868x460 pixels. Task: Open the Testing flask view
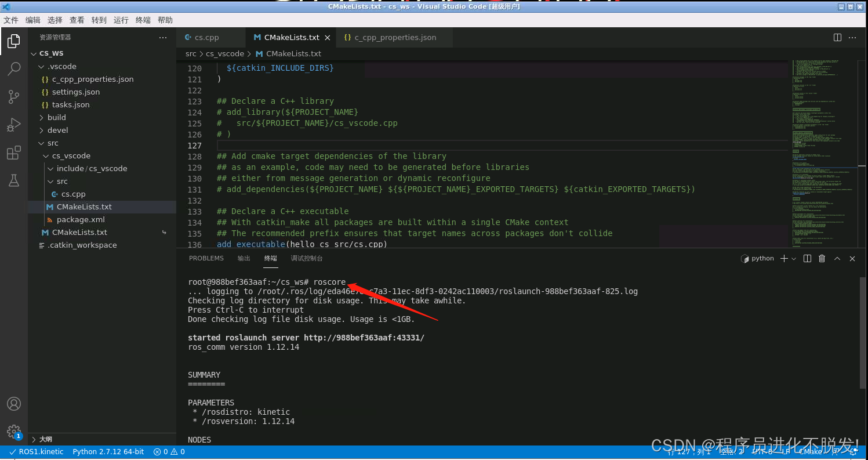click(13, 181)
